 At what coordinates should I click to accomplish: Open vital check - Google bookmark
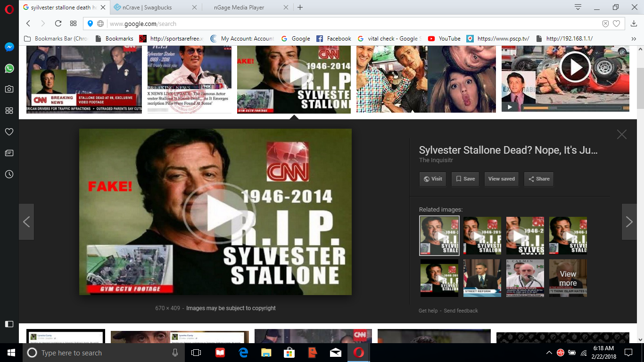pyautogui.click(x=389, y=39)
